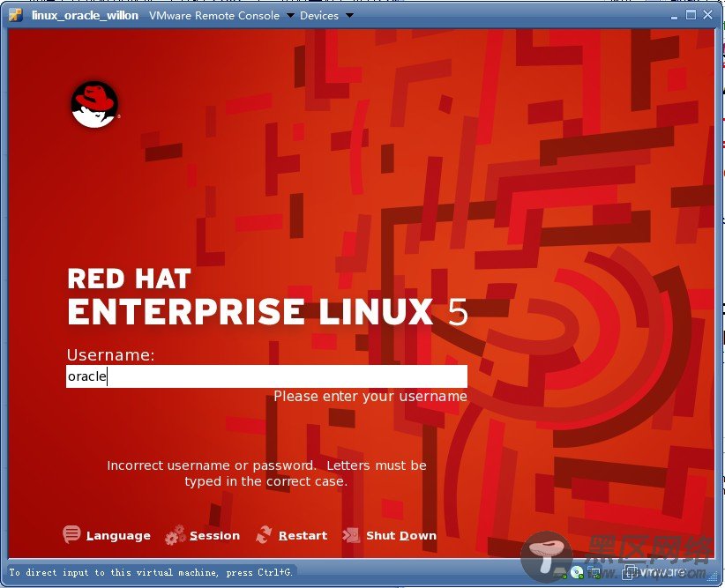Click the 'Username:' label
Image resolution: width=725 pixels, height=588 pixels.
[110, 355]
